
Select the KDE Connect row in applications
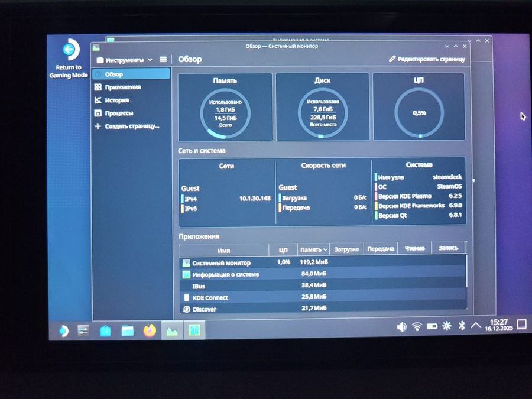210,297
